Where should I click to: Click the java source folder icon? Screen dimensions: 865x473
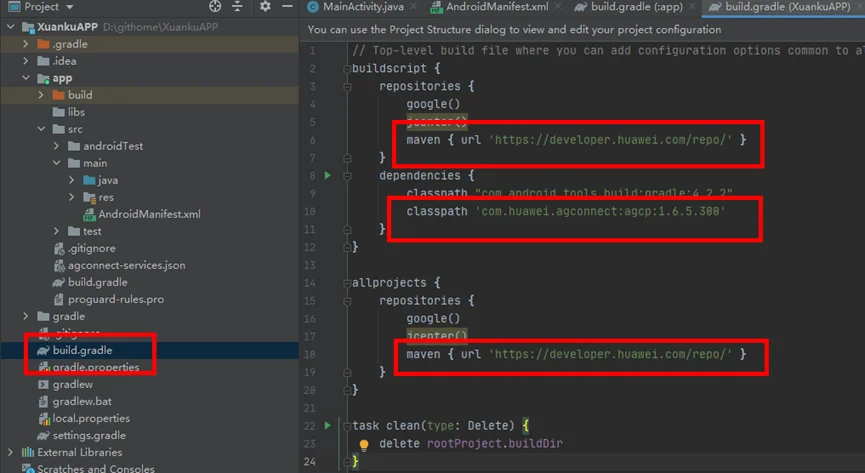click(89, 180)
